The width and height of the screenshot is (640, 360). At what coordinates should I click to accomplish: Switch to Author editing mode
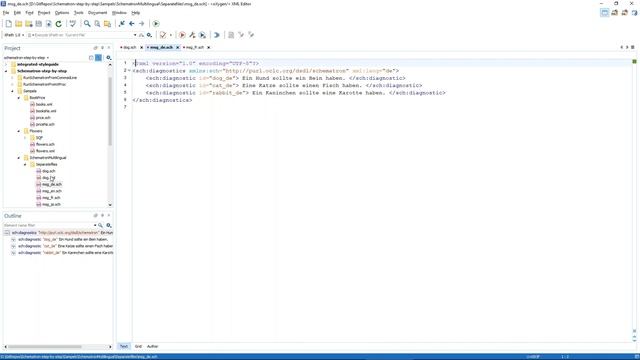pos(152,346)
